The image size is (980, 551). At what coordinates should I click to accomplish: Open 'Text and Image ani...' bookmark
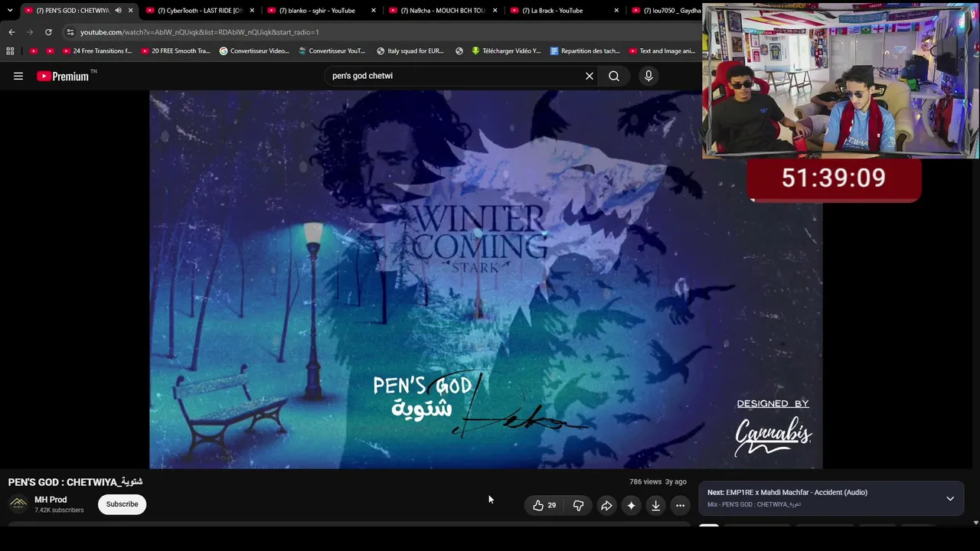(x=662, y=51)
